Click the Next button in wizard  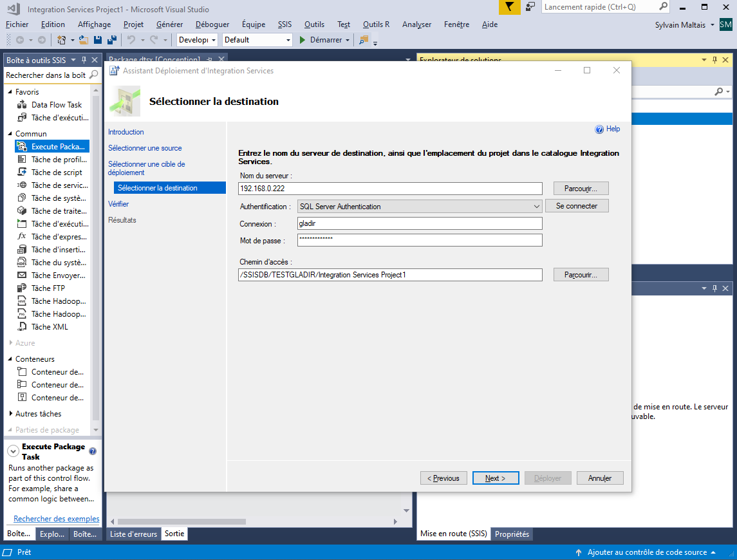496,478
